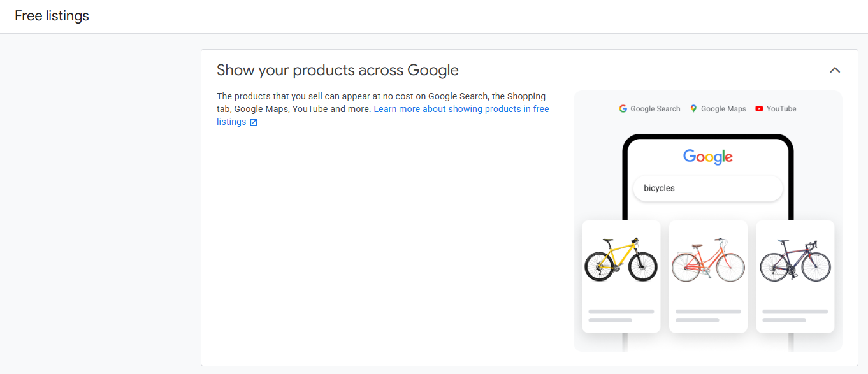Select the 'Show your products across Google' title
The width and height of the screenshot is (868, 374).
(x=337, y=70)
